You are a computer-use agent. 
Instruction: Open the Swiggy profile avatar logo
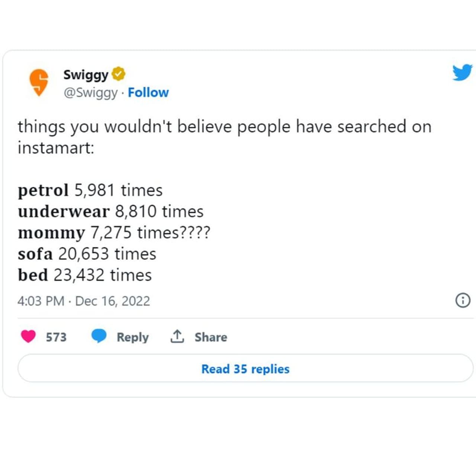39,82
